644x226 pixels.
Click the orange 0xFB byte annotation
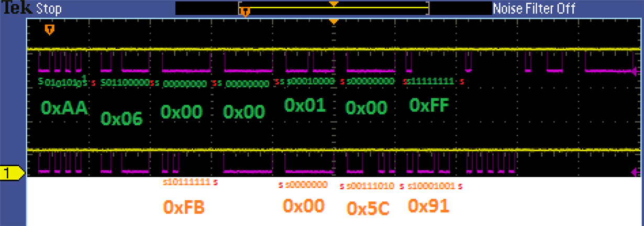coord(184,207)
